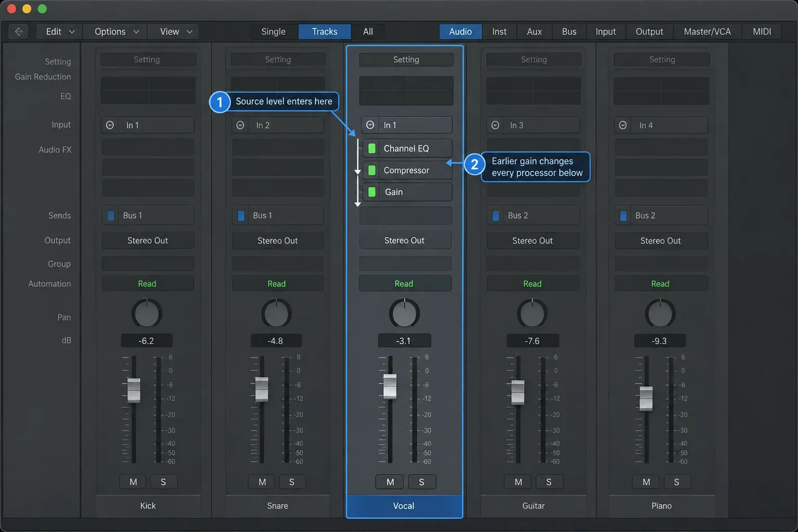
Task: Click Guitar automation Read button
Action: [533, 284]
